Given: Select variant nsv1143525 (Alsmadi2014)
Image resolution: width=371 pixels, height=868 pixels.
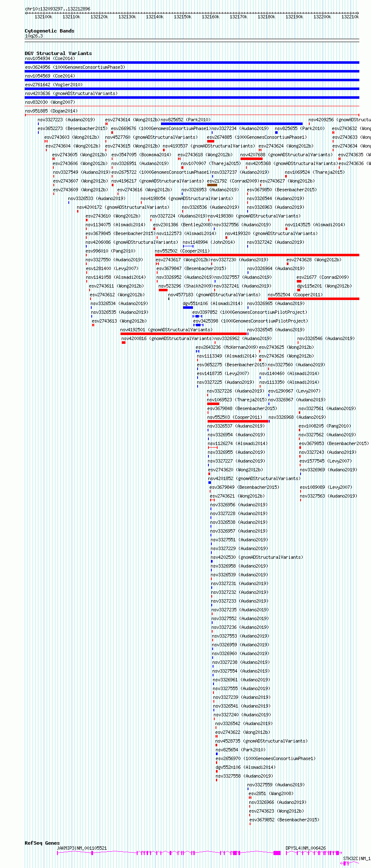Looking at the screenshot, I should 315,225.
